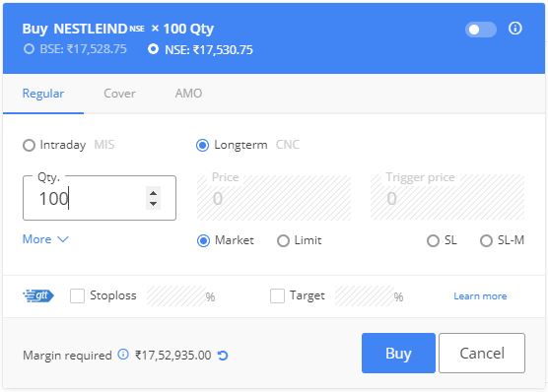This screenshot has height=392, width=548.
Task: Click the info icon beside Margin required
Action: pyautogui.click(x=123, y=355)
